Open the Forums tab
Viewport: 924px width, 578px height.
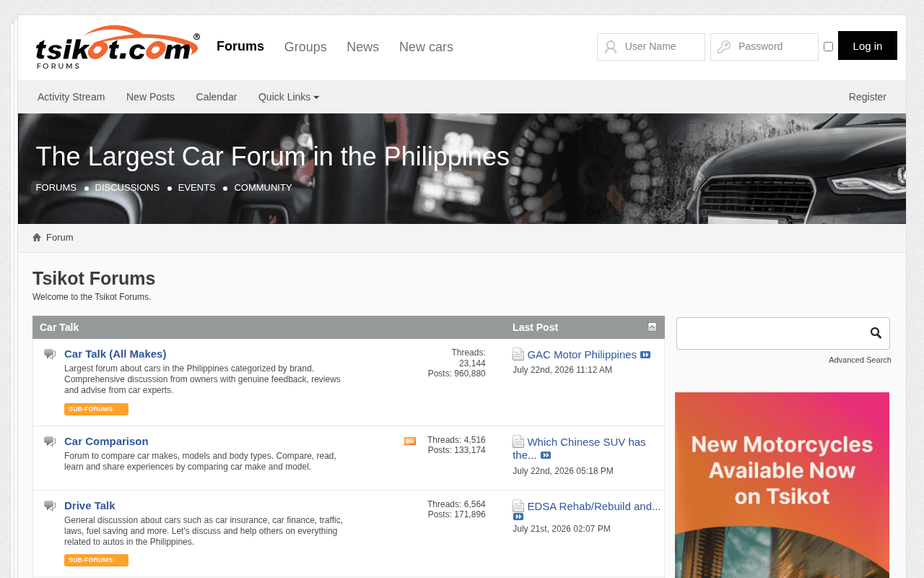click(240, 46)
